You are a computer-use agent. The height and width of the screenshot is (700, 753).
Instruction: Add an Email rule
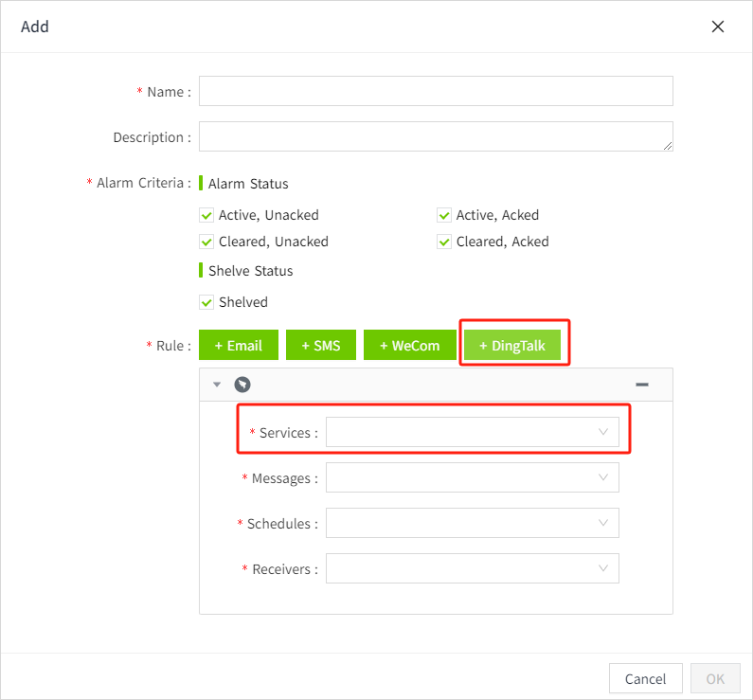[239, 346]
